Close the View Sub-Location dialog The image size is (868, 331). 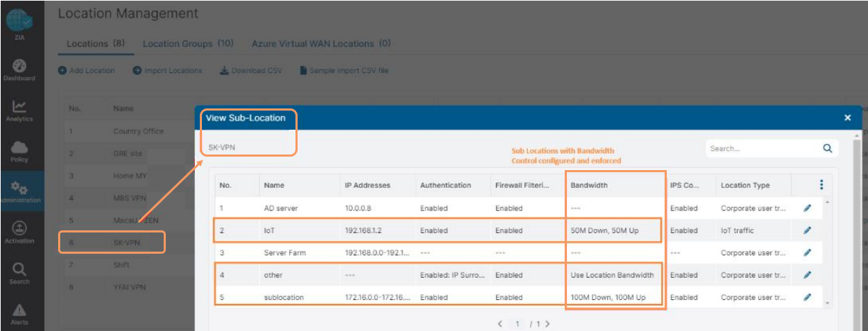pyautogui.click(x=847, y=118)
